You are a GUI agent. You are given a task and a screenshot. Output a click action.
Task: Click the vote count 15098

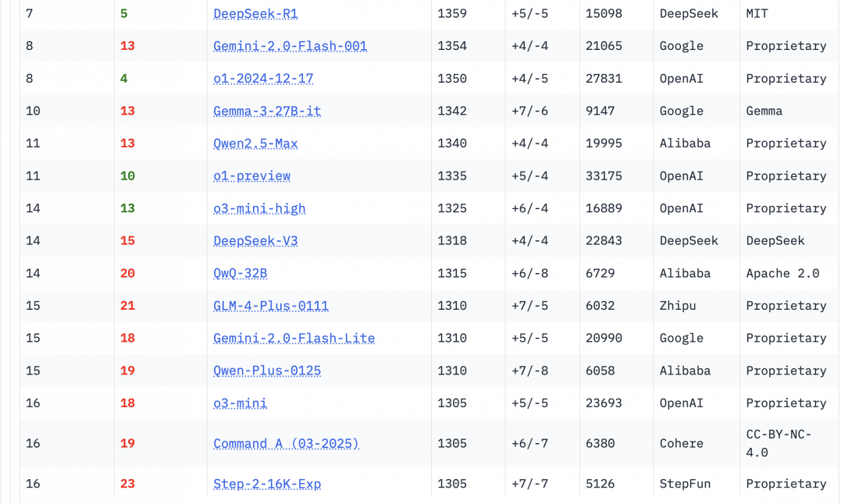[604, 14]
